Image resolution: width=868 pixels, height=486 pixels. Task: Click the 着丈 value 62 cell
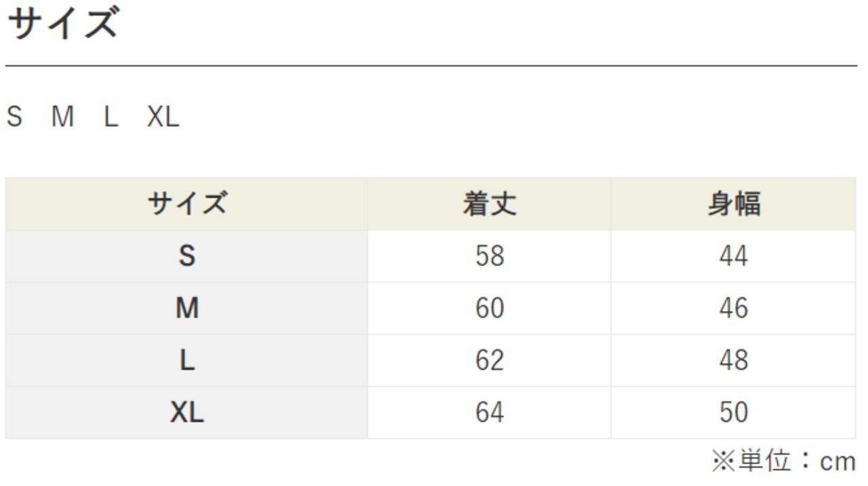click(x=489, y=360)
